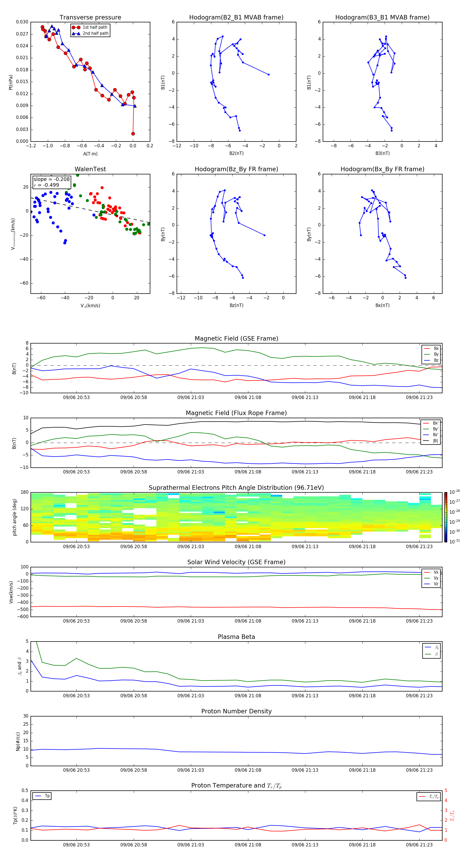
Task: Click the lowest red point in Transverse pressure
Action: pyautogui.click(x=133, y=134)
